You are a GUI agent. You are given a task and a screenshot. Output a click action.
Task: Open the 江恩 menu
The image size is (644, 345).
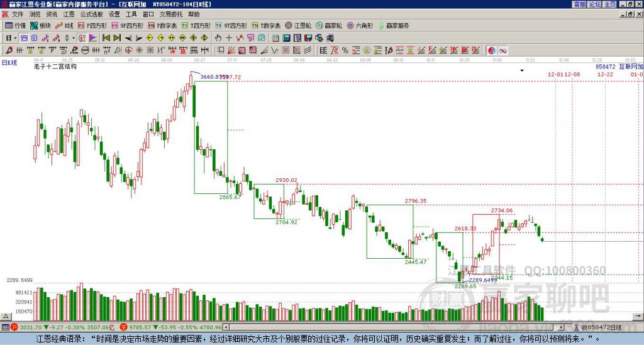(x=69, y=14)
